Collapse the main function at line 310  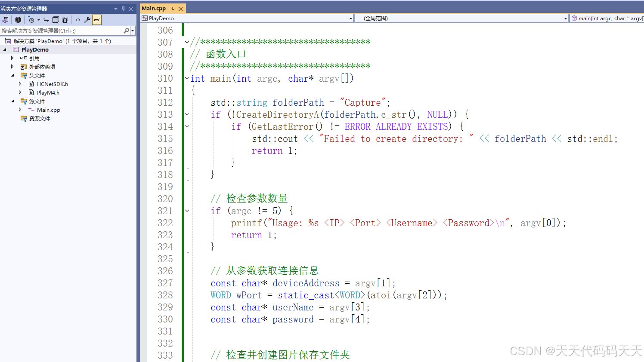(187, 78)
